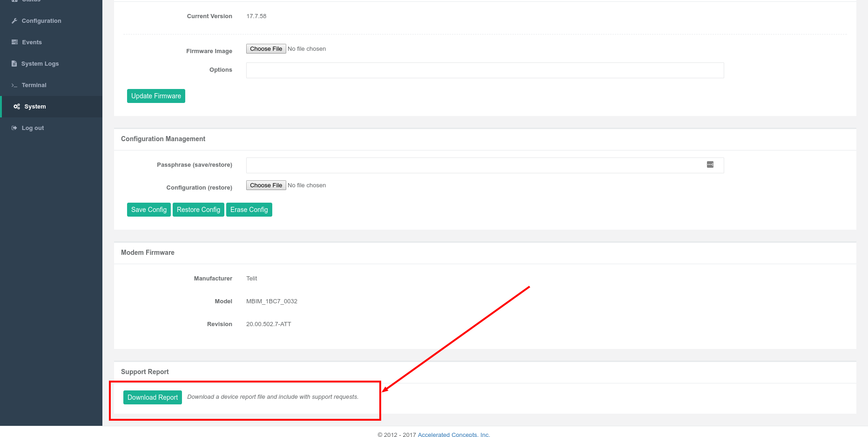Open the Accelerated Concepts, Inc. link
868x437 pixels.
pyautogui.click(x=453, y=434)
